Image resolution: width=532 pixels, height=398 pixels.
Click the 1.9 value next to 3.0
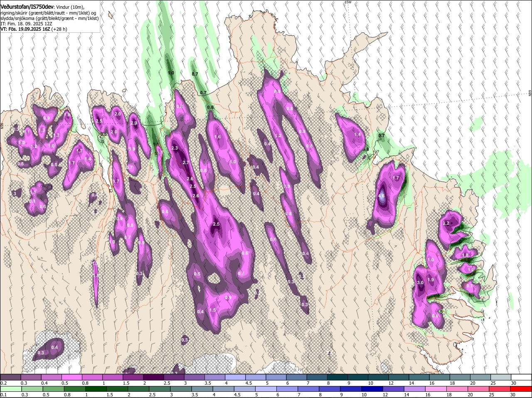point(431,280)
